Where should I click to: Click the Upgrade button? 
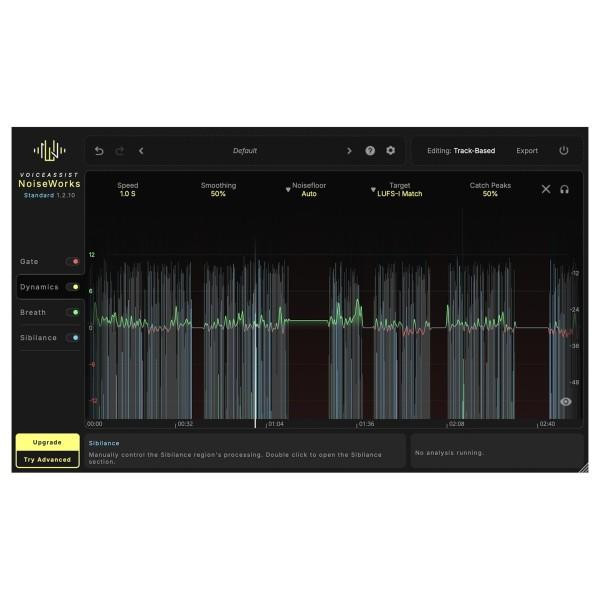click(x=47, y=442)
